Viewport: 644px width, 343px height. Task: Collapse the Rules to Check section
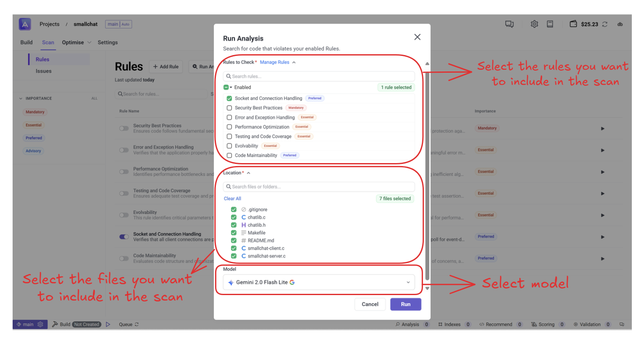click(294, 63)
